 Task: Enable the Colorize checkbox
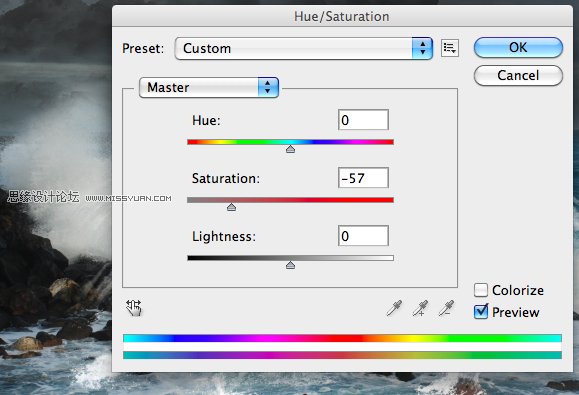point(481,290)
